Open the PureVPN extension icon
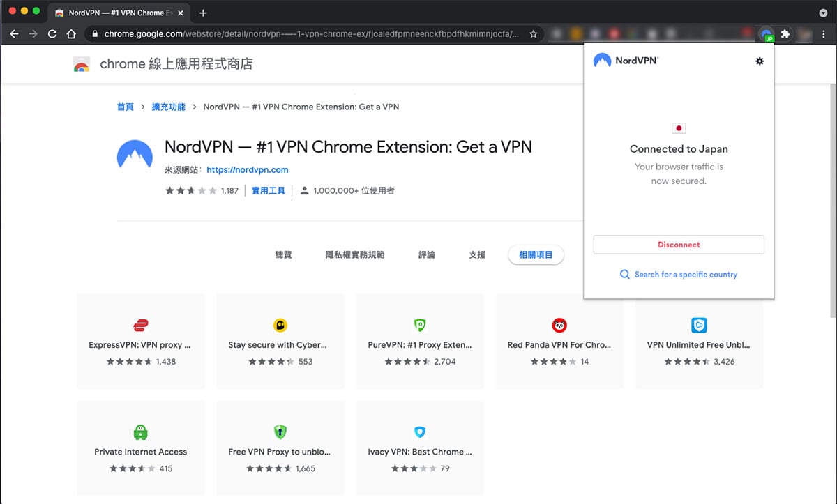This screenshot has height=504, width=837. (x=420, y=325)
